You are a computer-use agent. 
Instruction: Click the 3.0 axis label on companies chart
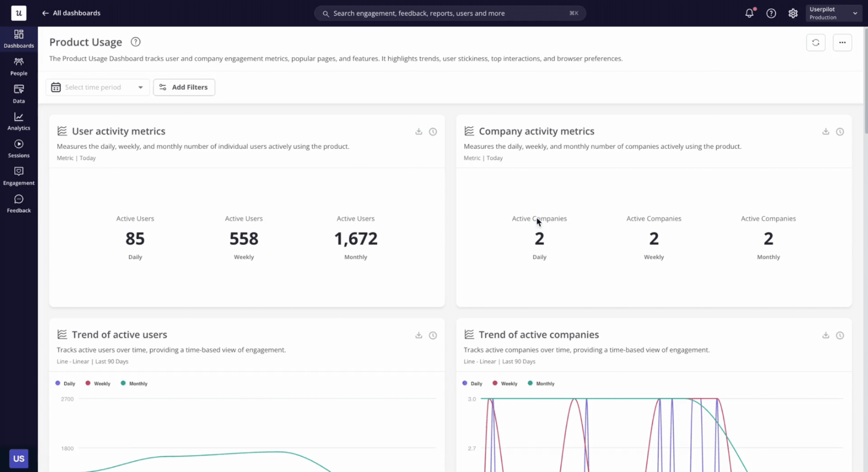[472, 399]
